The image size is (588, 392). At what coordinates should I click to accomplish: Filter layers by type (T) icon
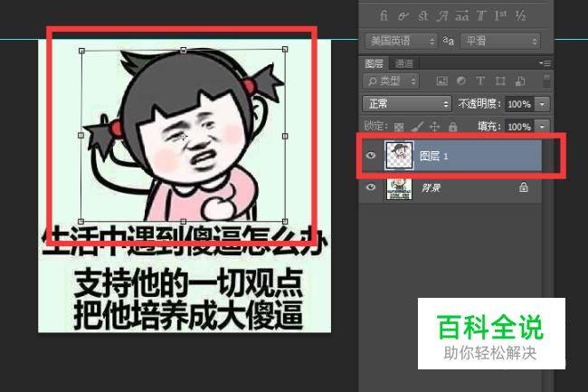480,81
